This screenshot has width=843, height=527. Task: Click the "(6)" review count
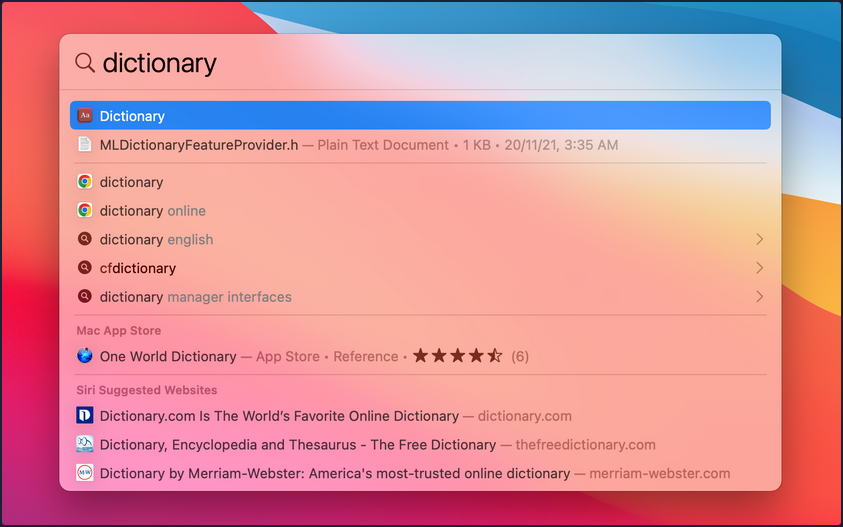[x=520, y=356]
